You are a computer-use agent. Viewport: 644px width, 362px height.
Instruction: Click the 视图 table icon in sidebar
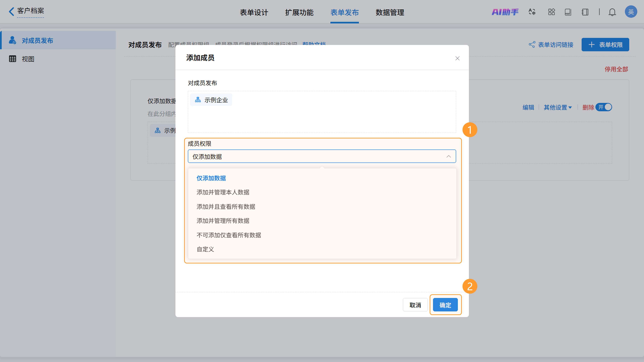13,59
